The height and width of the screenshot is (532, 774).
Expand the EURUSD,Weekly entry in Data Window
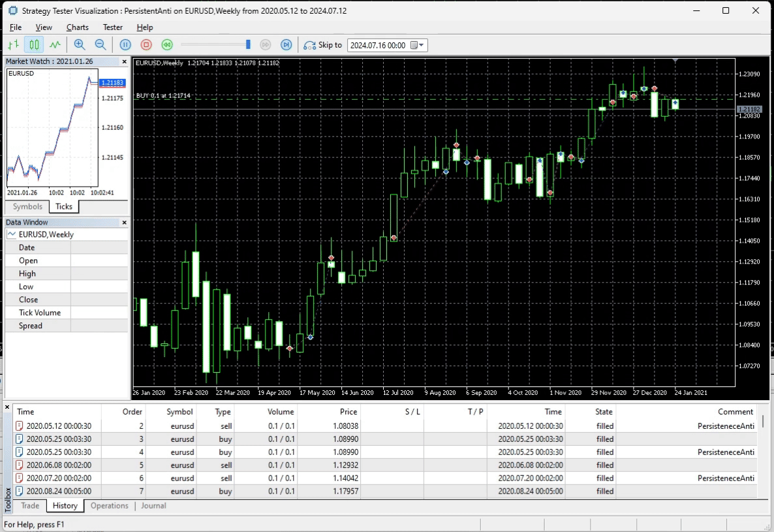coord(13,234)
